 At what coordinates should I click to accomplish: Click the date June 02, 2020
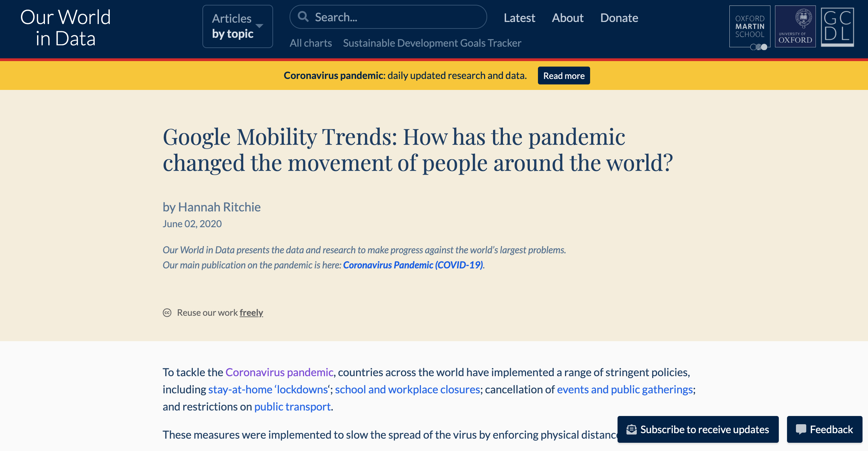pyautogui.click(x=192, y=224)
